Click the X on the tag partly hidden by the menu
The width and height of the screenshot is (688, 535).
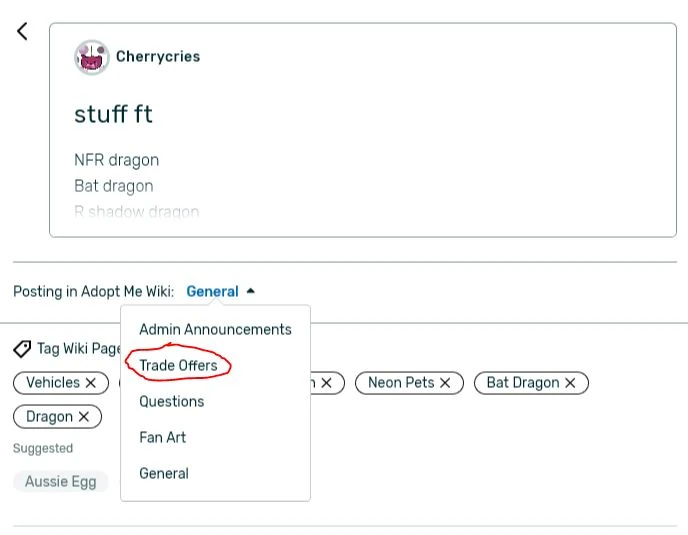(326, 383)
